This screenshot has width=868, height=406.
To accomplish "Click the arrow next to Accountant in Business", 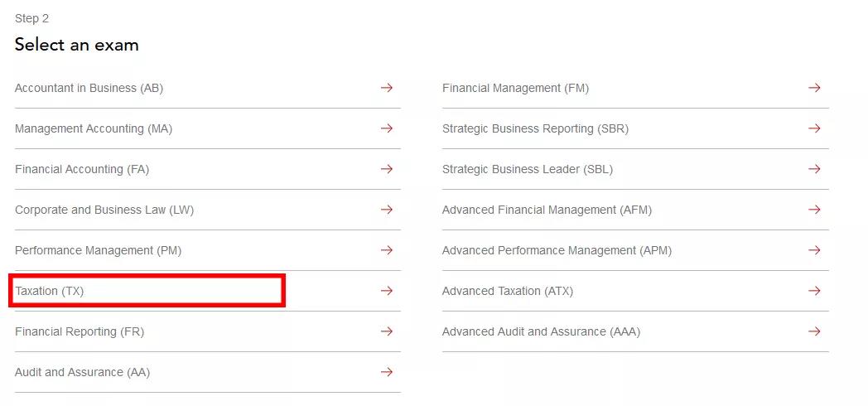I will [387, 88].
